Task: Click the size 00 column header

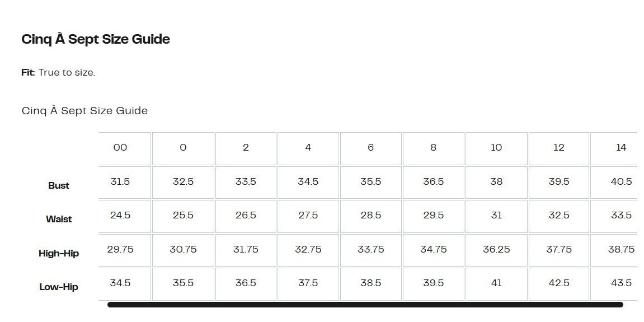Action: pos(120,148)
